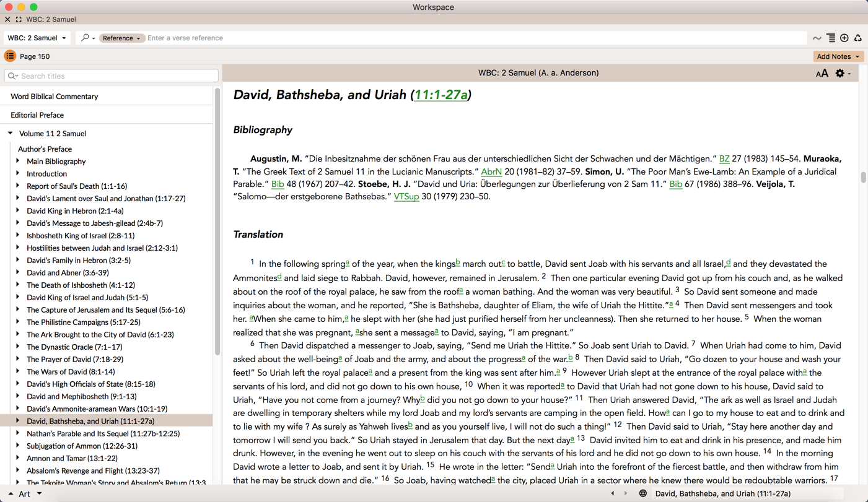Expand The Dynastic Oracle (7:1-17) node
Viewport: 868px width, 502px height.
18,347
